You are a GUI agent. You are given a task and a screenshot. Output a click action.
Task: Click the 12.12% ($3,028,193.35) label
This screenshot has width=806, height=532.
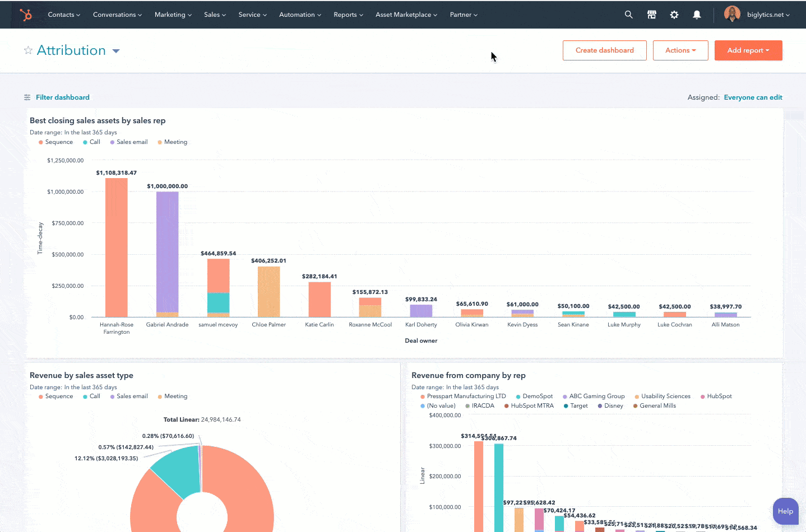[106, 459]
